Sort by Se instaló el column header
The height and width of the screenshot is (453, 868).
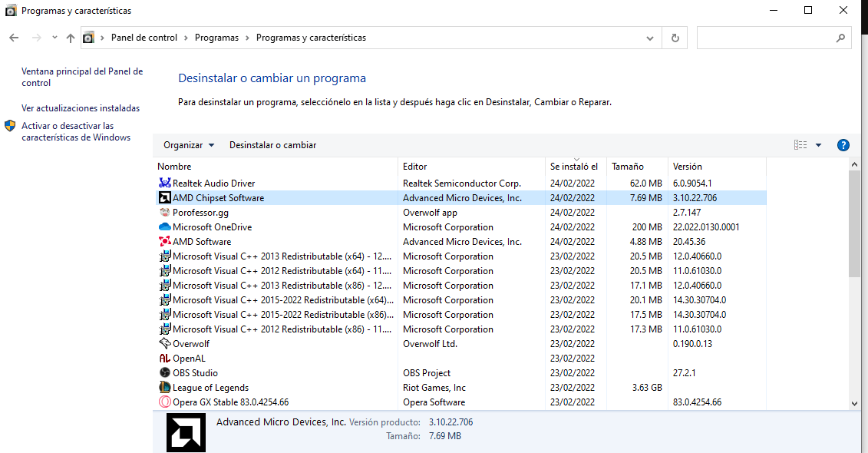[576, 166]
